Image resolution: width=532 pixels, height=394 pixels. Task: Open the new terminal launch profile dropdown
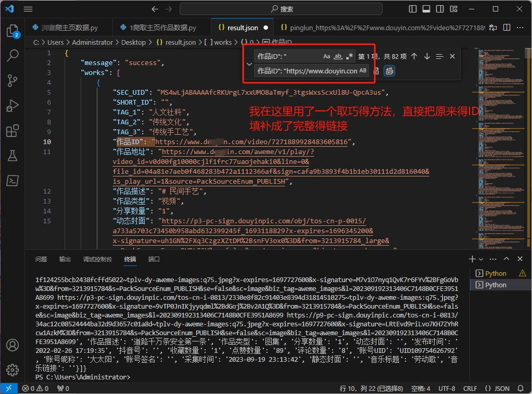(x=482, y=259)
